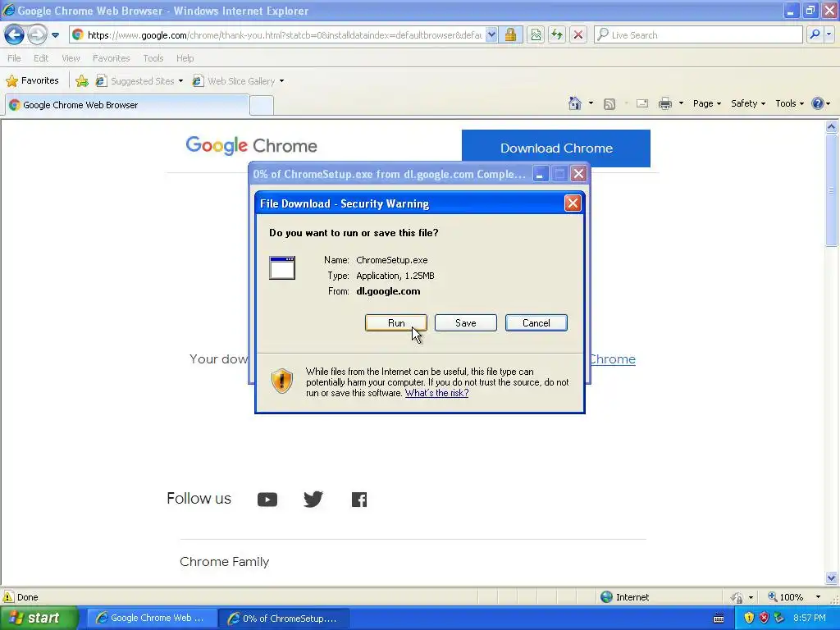Open the Safety command menu
Screen dimensions: 840x630
(748, 103)
